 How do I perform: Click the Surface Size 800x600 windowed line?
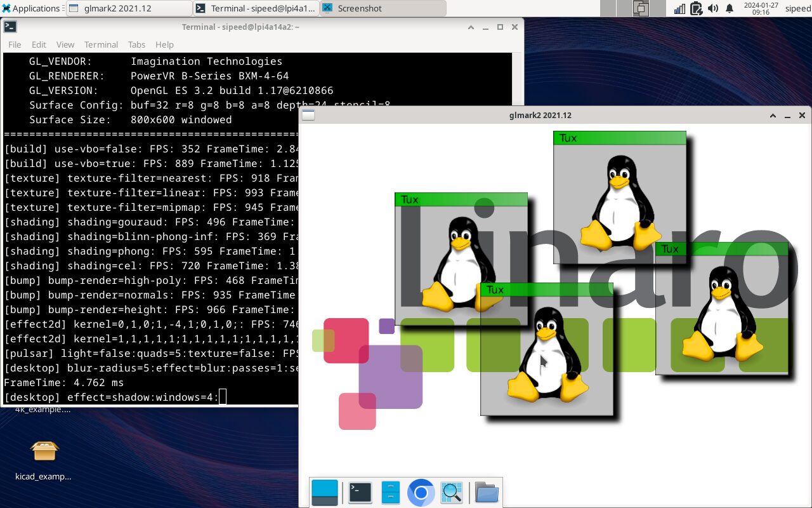[x=130, y=120]
